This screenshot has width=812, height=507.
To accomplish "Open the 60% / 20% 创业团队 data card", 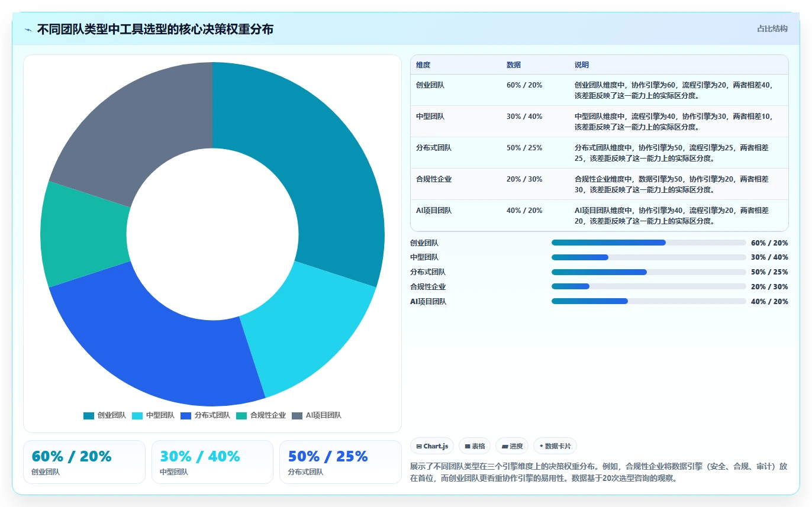I will pos(84,462).
